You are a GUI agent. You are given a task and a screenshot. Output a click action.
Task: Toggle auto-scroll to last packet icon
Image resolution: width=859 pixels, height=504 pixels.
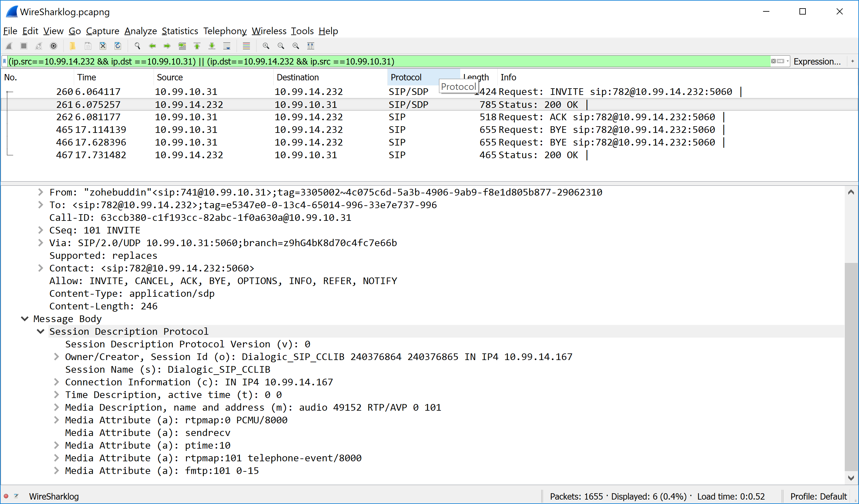227,46
